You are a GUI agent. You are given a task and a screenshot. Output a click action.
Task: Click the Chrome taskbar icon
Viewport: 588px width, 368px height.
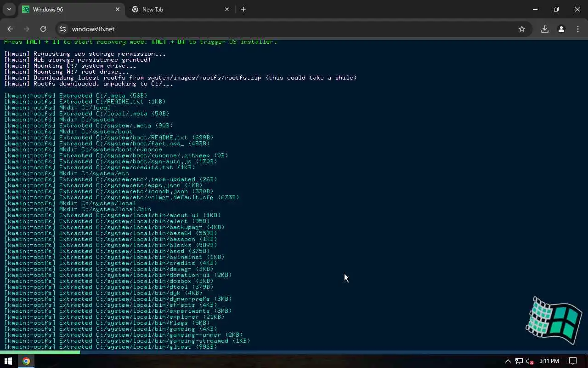coord(26,361)
